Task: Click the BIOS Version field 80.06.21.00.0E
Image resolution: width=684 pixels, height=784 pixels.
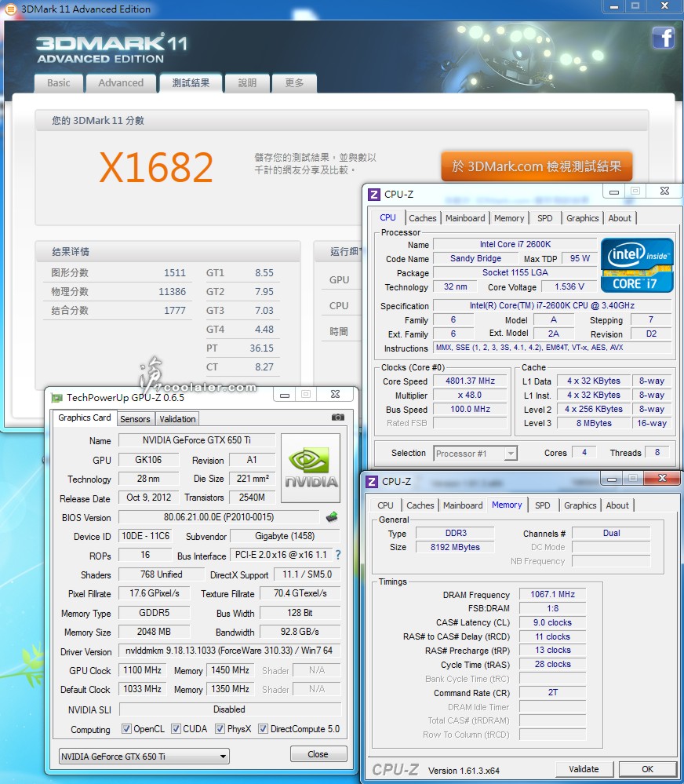Action: coord(219,517)
